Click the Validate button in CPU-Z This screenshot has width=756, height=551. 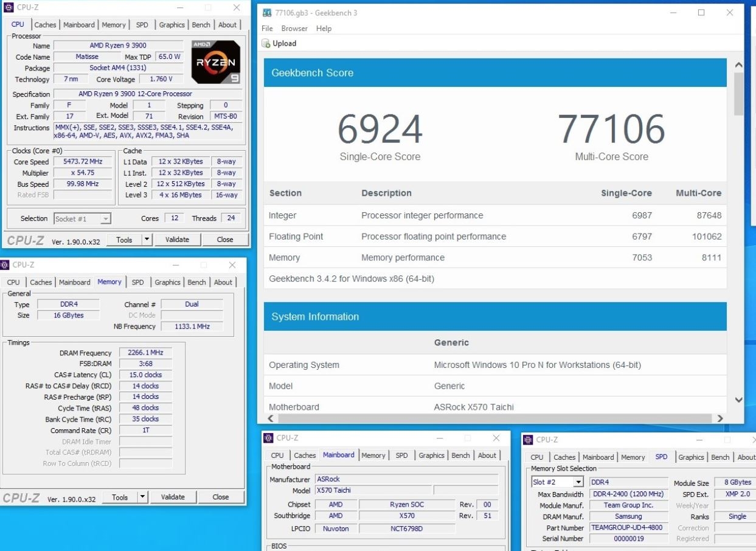[177, 240]
